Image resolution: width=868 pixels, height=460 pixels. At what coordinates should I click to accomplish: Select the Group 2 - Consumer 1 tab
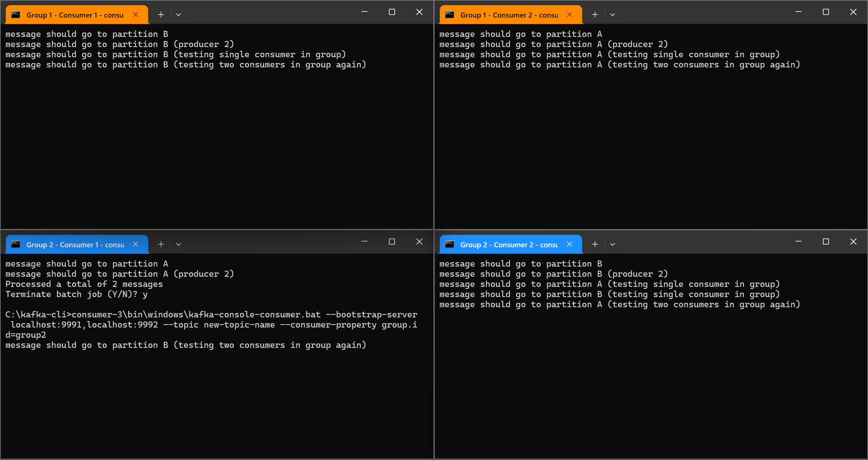coord(77,245)
